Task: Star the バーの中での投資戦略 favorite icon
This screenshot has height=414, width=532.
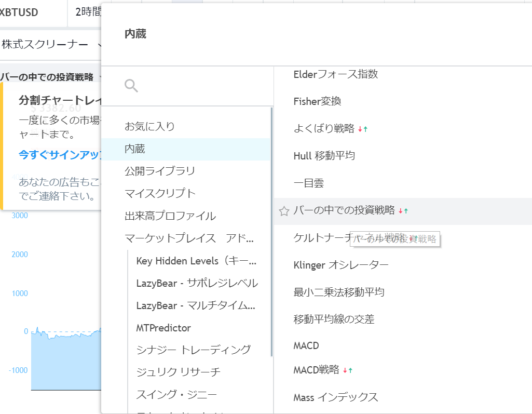Action: point(284,211)
